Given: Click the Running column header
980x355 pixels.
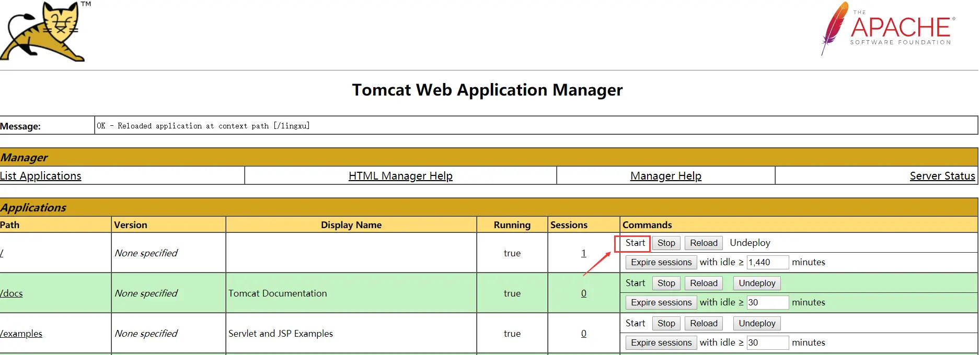Looking at the screenshot, I should pyautogui.click(x=512, y=225).
